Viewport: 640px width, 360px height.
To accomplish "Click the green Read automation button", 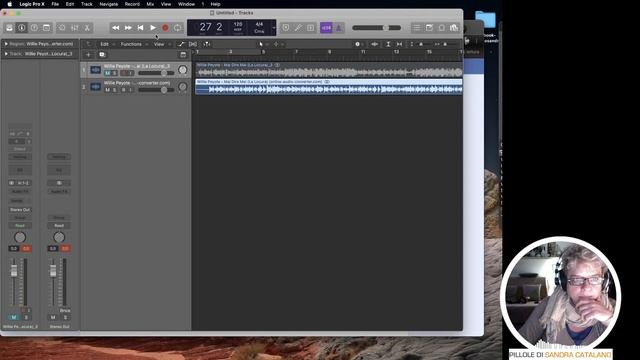I will pyautogui.click(x=20, y=226).
